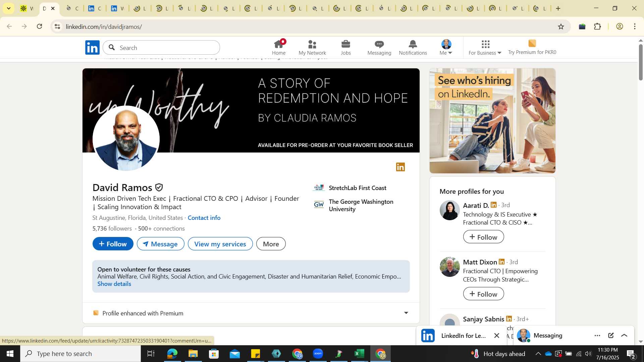Open browser Extensions puzzle icon

[x=597, y=26]
